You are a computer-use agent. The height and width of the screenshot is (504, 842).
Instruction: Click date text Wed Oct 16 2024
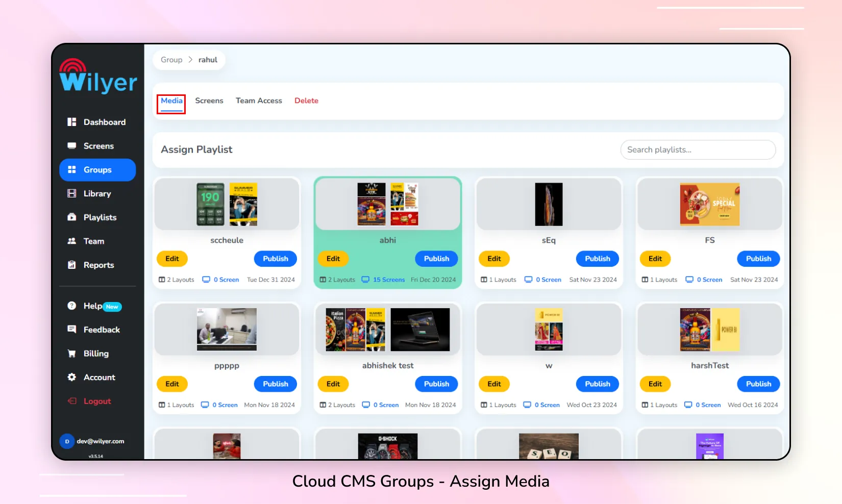coord(753,405)
